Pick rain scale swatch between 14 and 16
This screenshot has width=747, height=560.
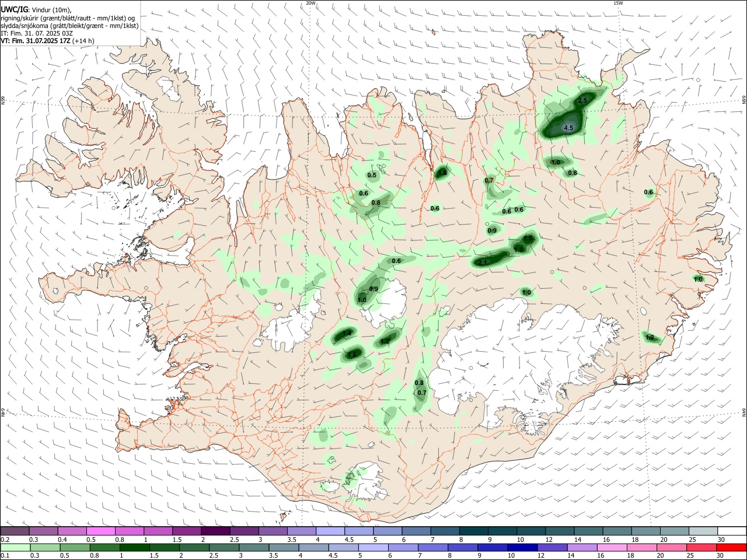click(581, 547)
